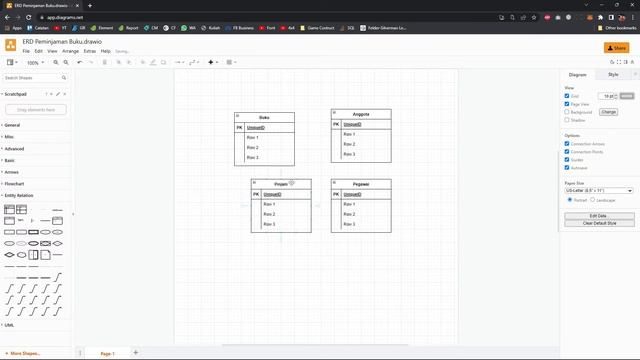Click the Change background button
The image size is (640, 360).
[608, 112]
